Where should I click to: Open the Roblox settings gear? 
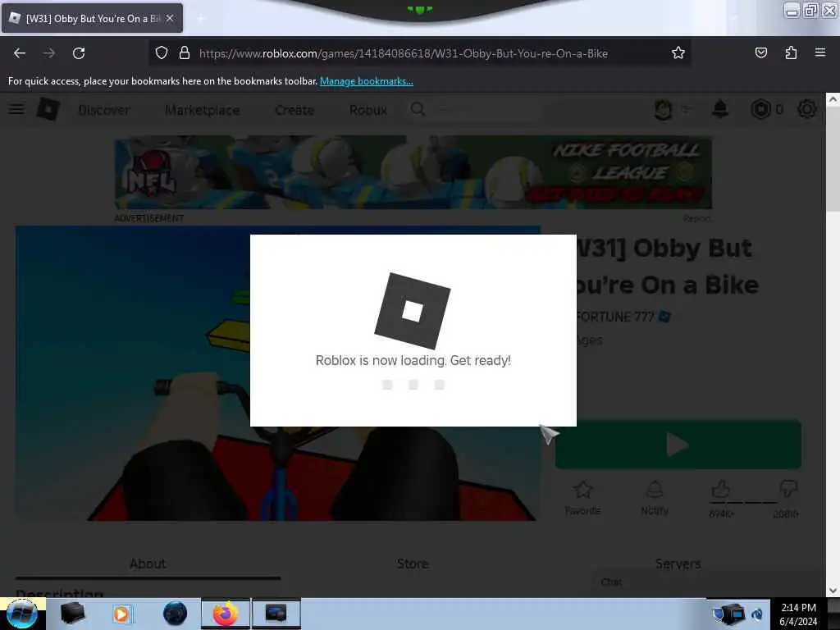807,109
